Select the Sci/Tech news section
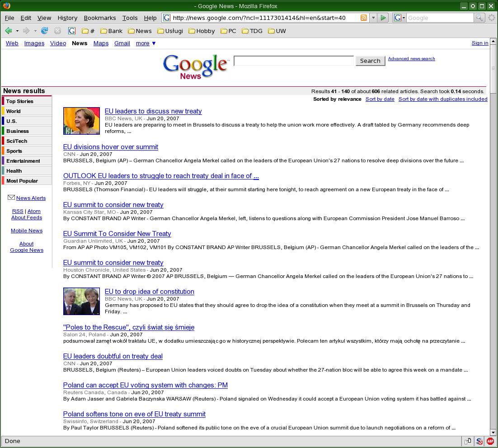 coord(17,141)
